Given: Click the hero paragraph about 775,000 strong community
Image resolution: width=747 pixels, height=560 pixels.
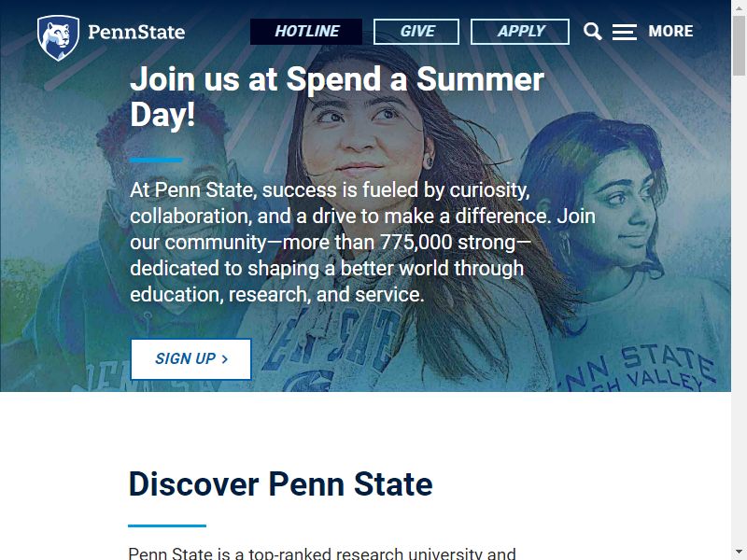Looking at the screenshot, I should 362,243.
